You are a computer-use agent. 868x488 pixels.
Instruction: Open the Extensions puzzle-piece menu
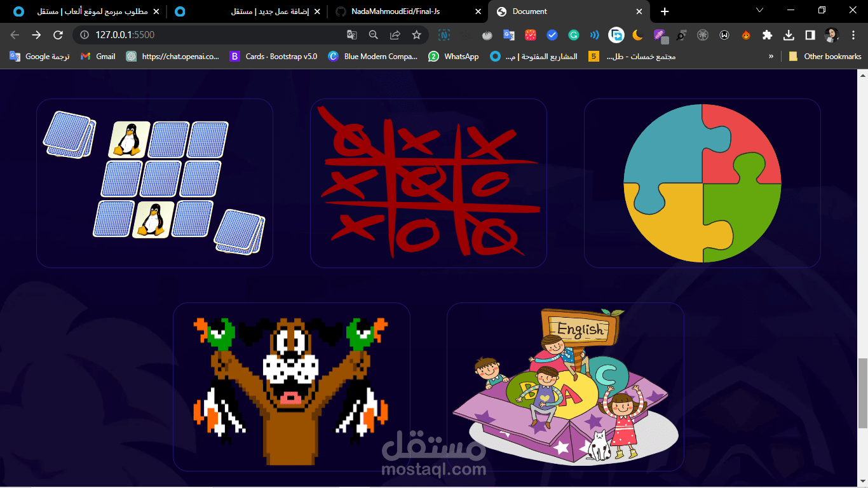click(x=767, y=35)
